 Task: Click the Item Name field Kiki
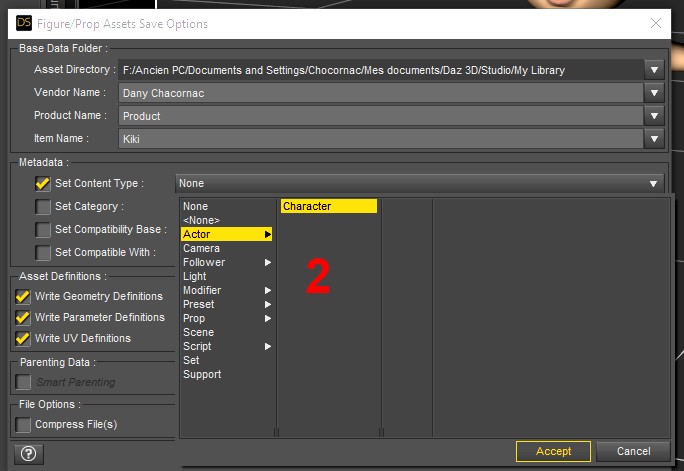click(381, 139)
